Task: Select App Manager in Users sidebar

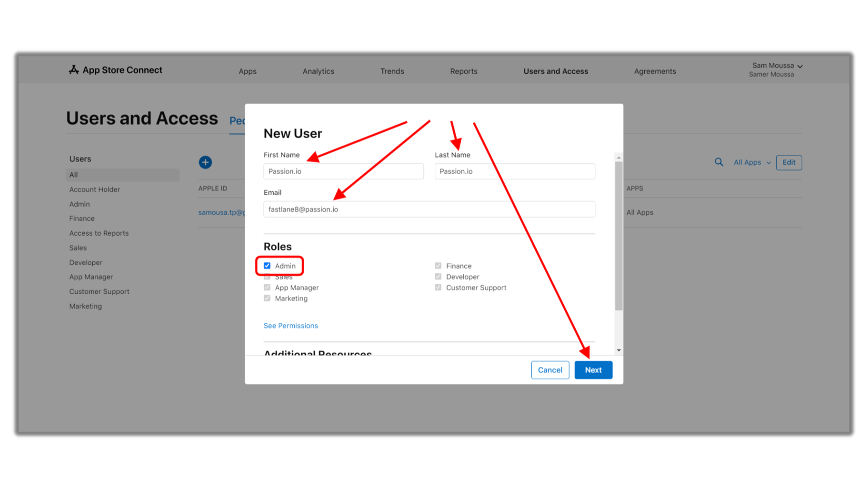Action: pos(91,277)
